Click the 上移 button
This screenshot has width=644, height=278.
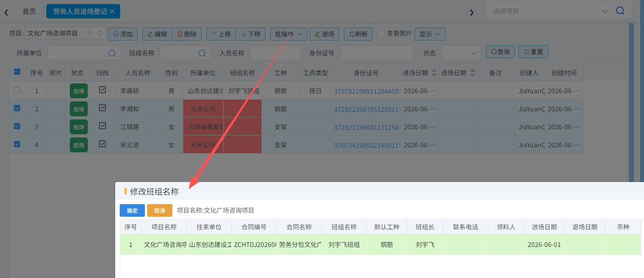221,34
